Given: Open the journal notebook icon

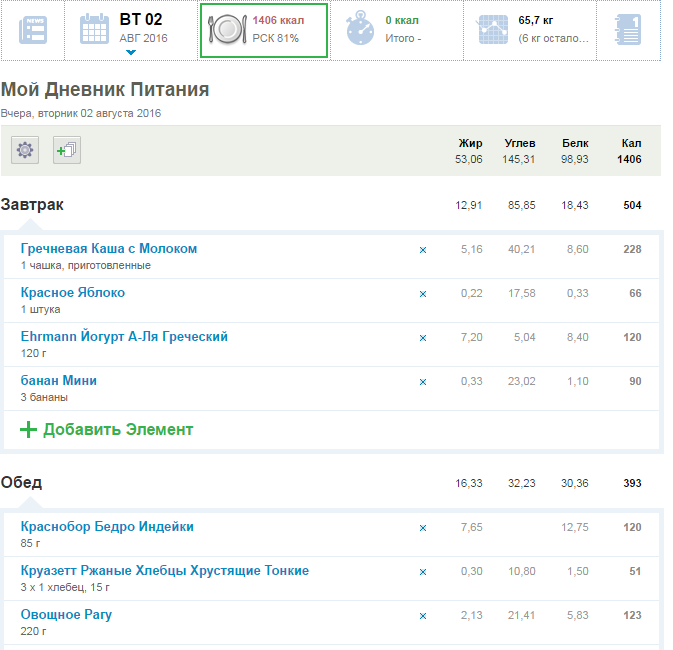Looking at the screenshot, I should tap(628, 30).
